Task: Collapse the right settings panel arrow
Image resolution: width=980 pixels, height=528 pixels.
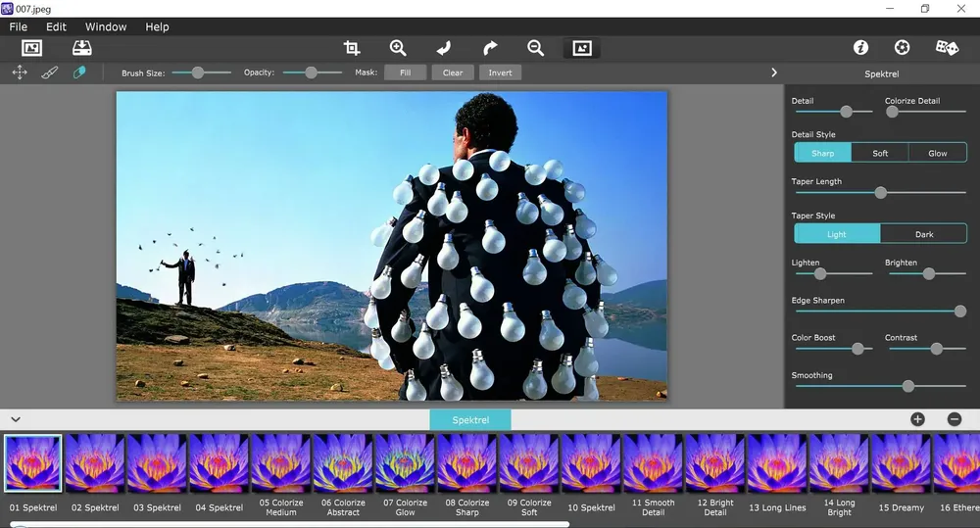Action: (774, 73)
